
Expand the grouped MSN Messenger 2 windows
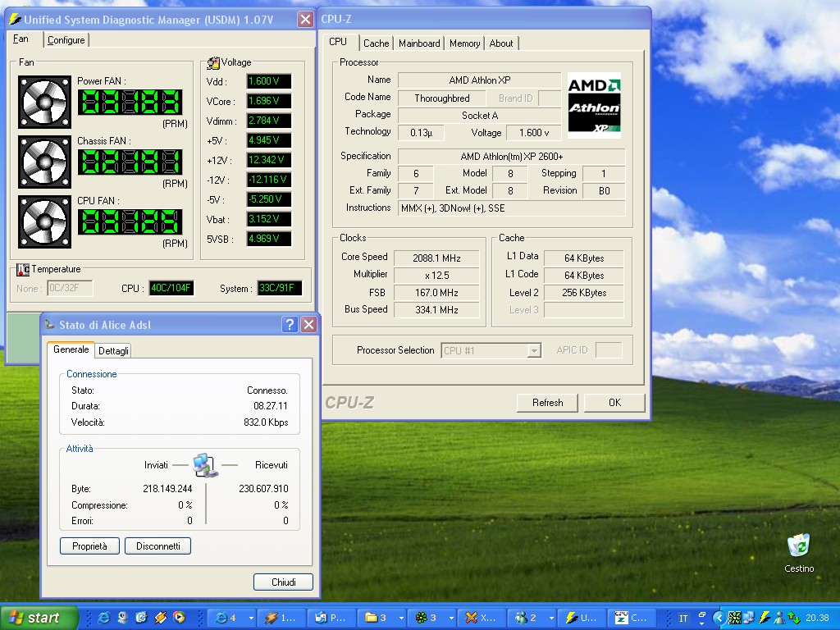click(x=551, y=618)
